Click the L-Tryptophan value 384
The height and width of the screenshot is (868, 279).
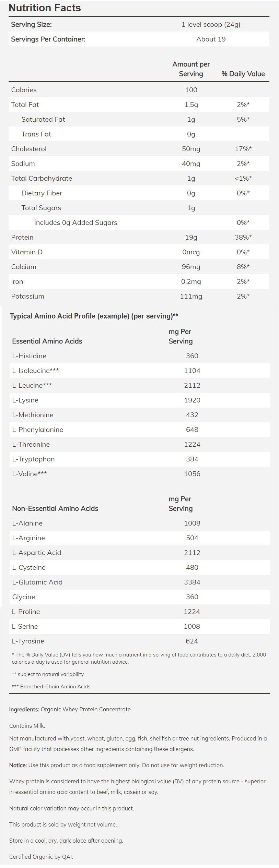[192, 459]
